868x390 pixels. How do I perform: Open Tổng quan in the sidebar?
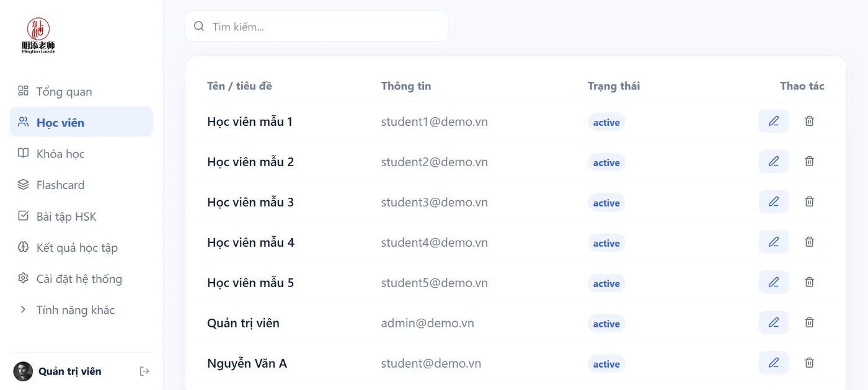[81, 91]
